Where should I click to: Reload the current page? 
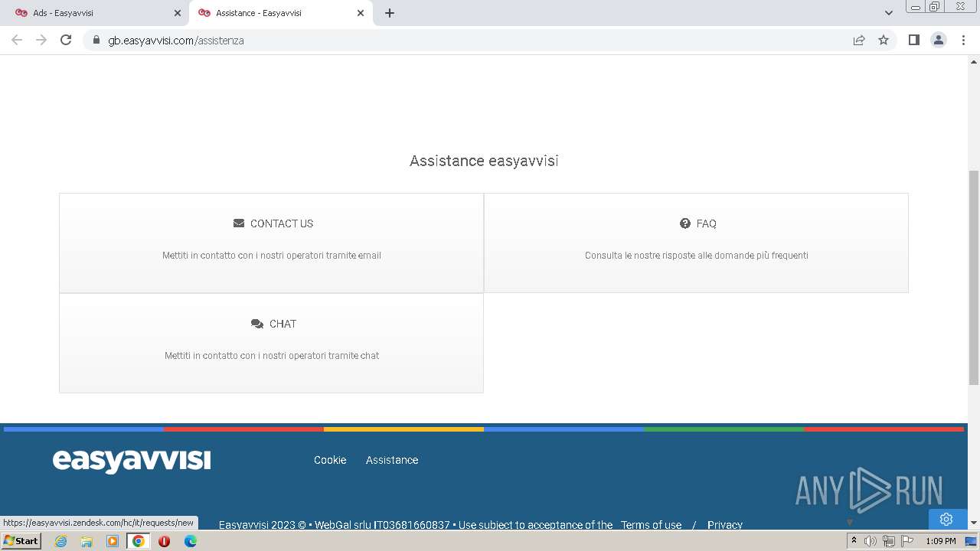(x=66, y=40)
